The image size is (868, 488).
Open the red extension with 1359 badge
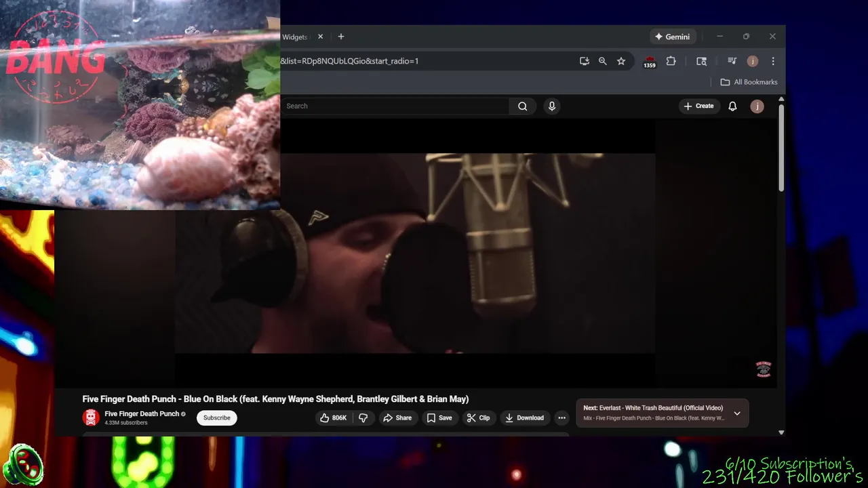650,62
